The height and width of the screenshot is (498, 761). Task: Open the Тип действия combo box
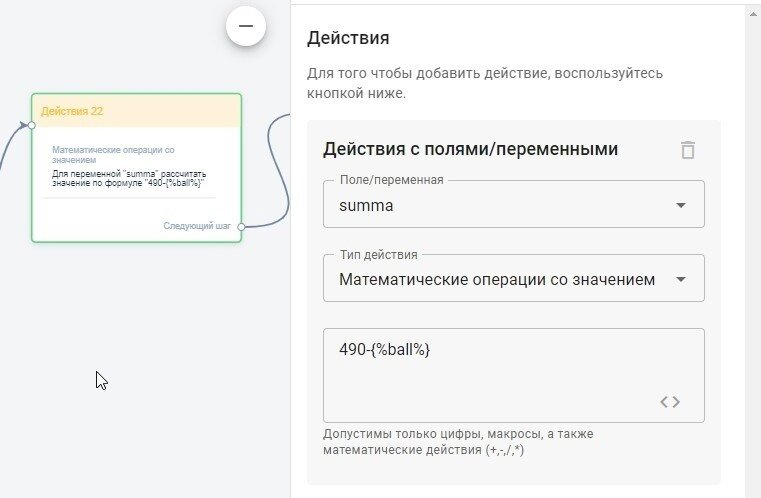513,279
